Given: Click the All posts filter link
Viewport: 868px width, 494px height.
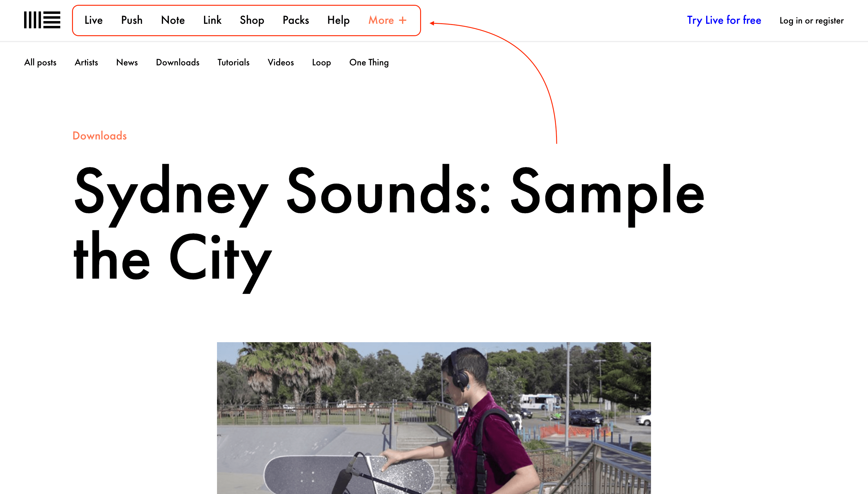Looking at the screenshot, I should click(x=40, y=62).
